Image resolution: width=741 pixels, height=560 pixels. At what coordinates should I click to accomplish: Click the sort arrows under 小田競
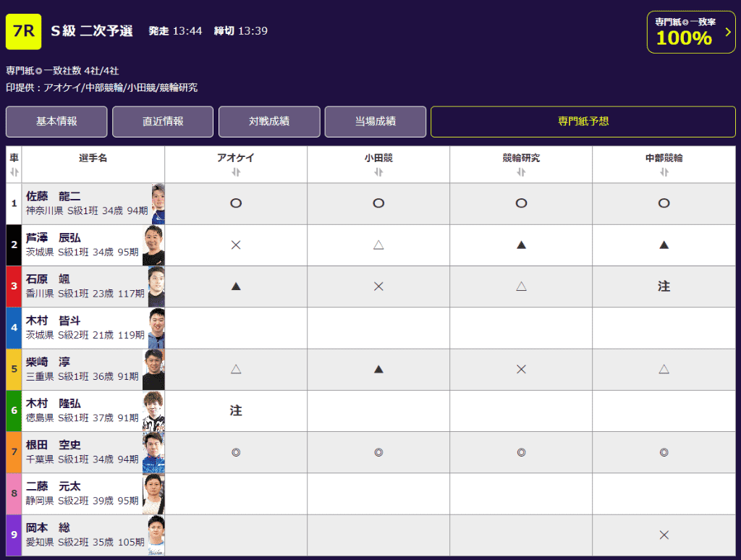point(378,172)
